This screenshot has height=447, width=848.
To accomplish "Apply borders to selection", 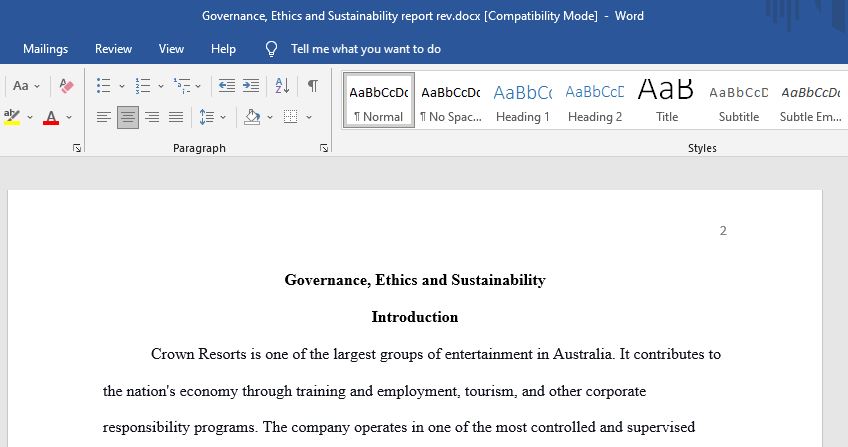I will click(290, 117).
